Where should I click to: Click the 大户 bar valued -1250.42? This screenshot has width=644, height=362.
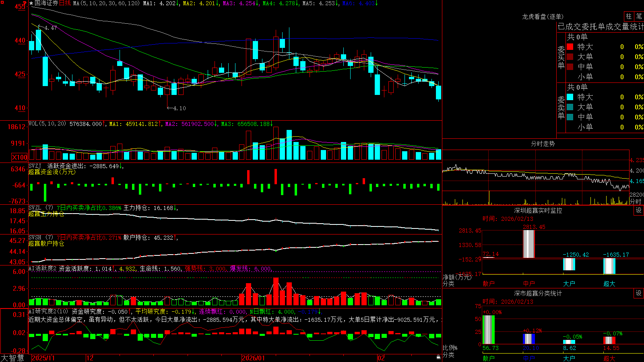point(569,264)
